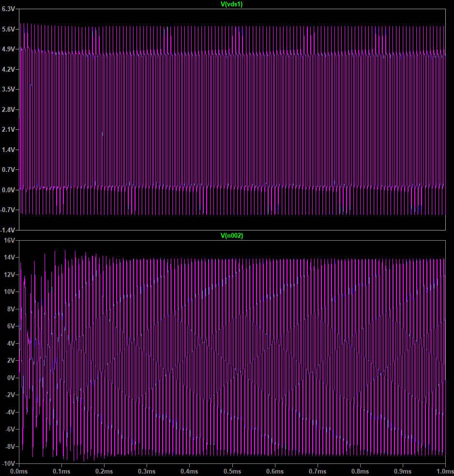Select the 16V tick in lower pane
454x476 pixels.
click(9, 241)
